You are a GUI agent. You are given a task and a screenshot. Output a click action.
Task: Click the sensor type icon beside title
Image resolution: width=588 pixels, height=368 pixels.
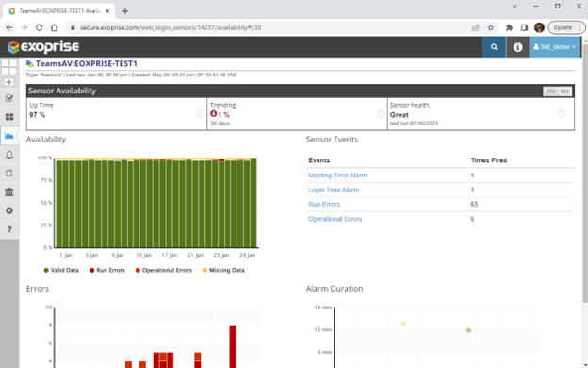pyautogui.click(x=29, y=64)
